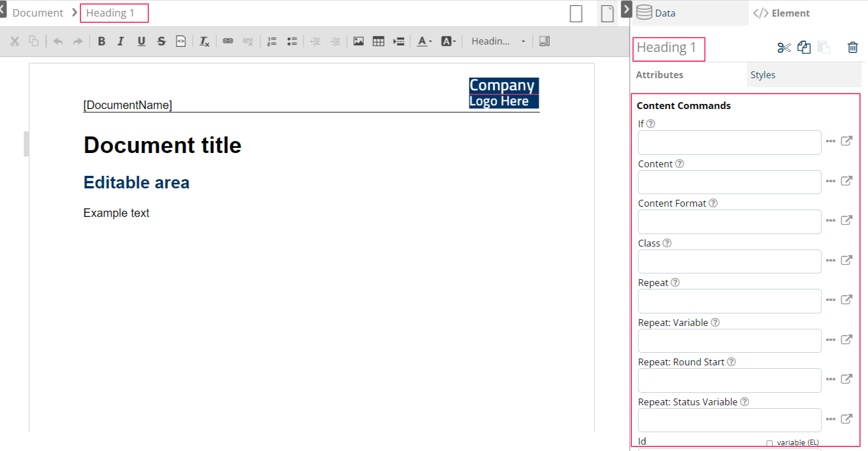
Task: Show help for the Repeat command
Action: [676, 282]
